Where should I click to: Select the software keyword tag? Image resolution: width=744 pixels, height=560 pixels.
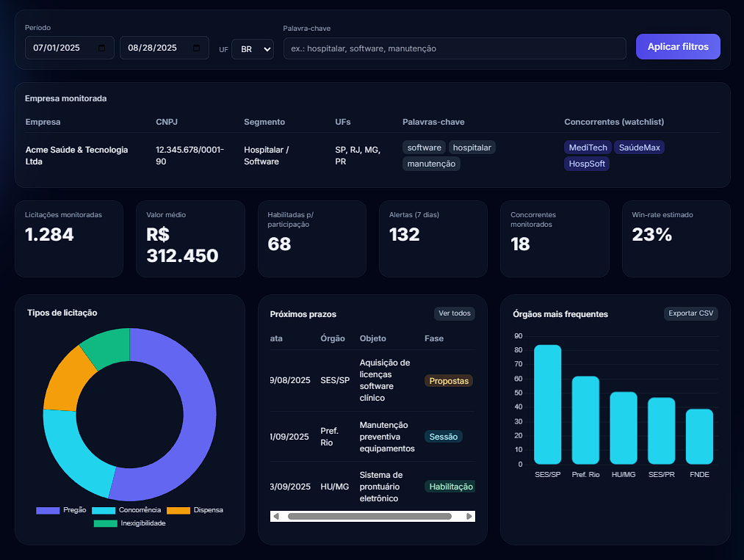pos(424,148)
